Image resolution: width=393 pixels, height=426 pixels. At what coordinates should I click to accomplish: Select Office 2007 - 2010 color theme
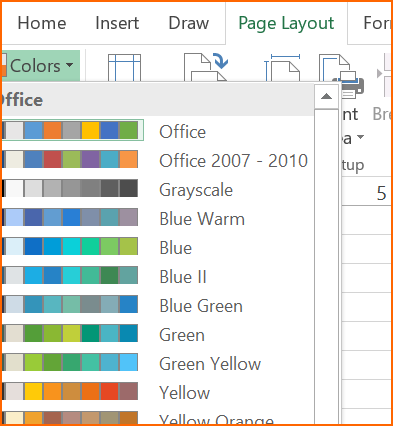tap(157, 160)
